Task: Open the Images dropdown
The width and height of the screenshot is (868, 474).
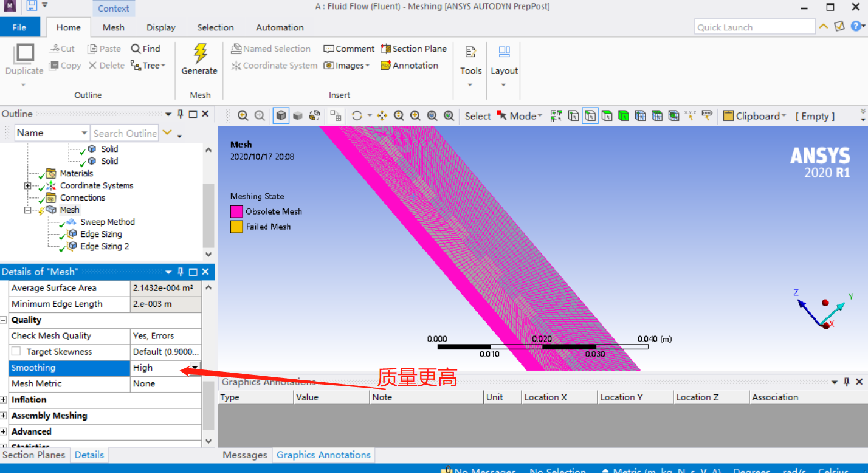Action: coord(346,66)
